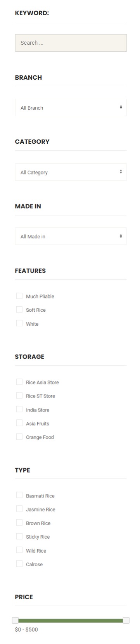Click the minimum price slider handle
Viewport: 140px width, 644px height.
[x=15, y=620]
